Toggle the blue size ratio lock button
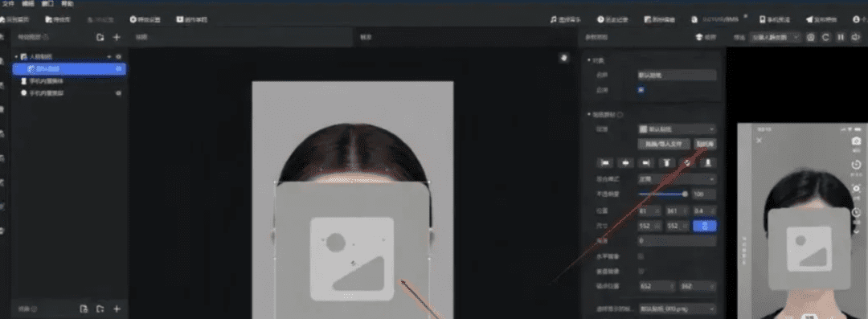This screenshot has height=319, width=868. [x=705, y=226]
